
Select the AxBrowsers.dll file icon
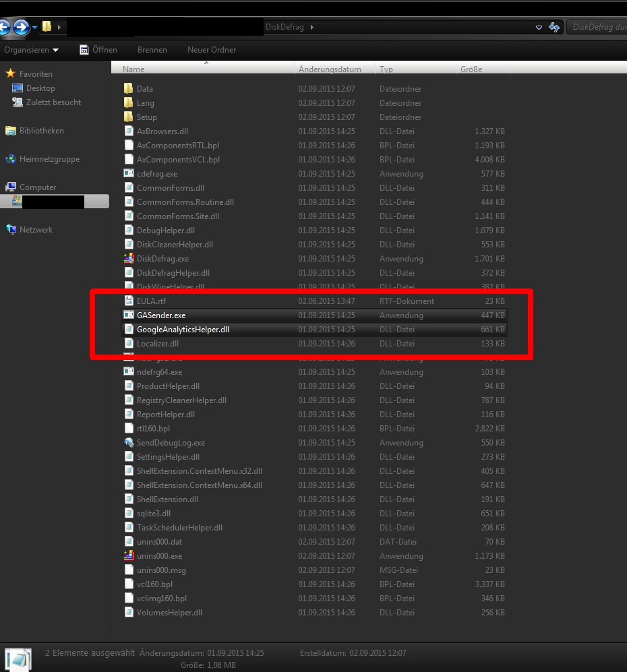click(x=129, y=131)
